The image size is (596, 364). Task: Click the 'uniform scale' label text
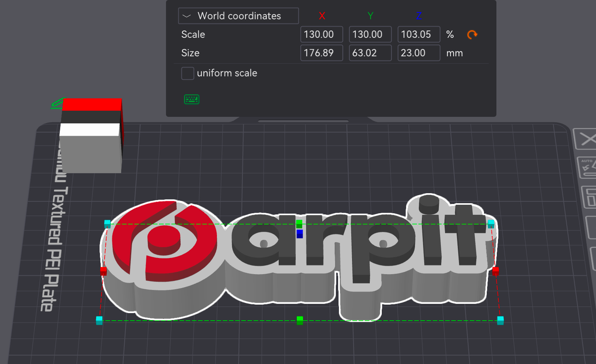click(x=227, y=73)
